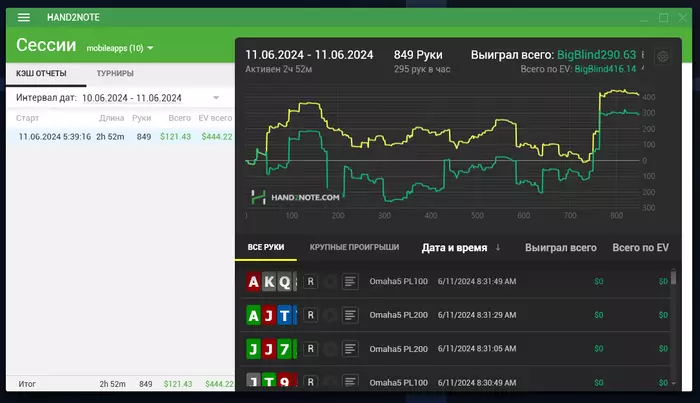Click replay R icon for 8:31:05 AM hand
Viewport: 700px width, 403px height.
click(x=311, y=349)
